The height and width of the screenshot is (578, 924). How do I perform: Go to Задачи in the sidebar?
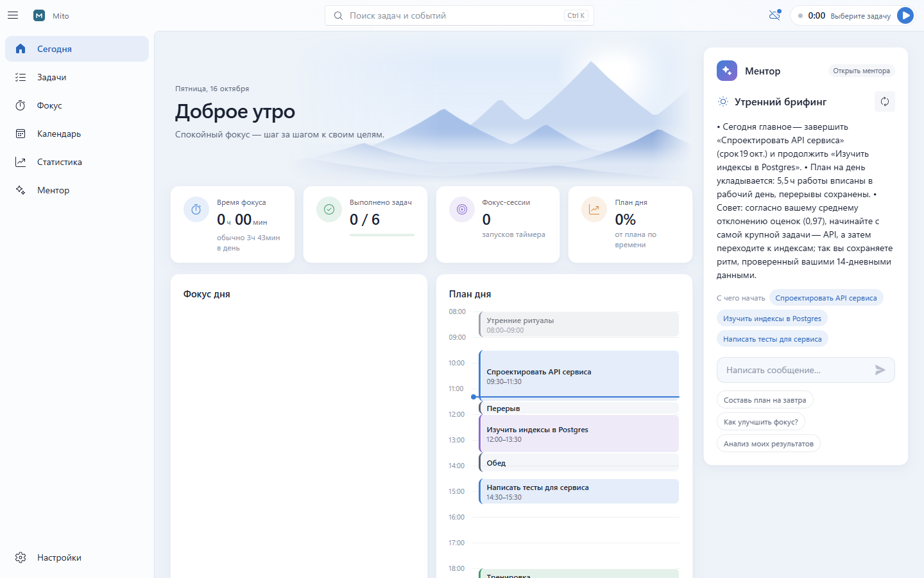(77, 77)
